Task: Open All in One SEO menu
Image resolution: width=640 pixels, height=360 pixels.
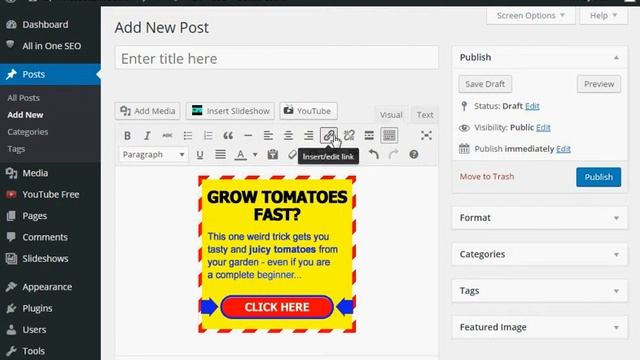Action: pos(50,46)
